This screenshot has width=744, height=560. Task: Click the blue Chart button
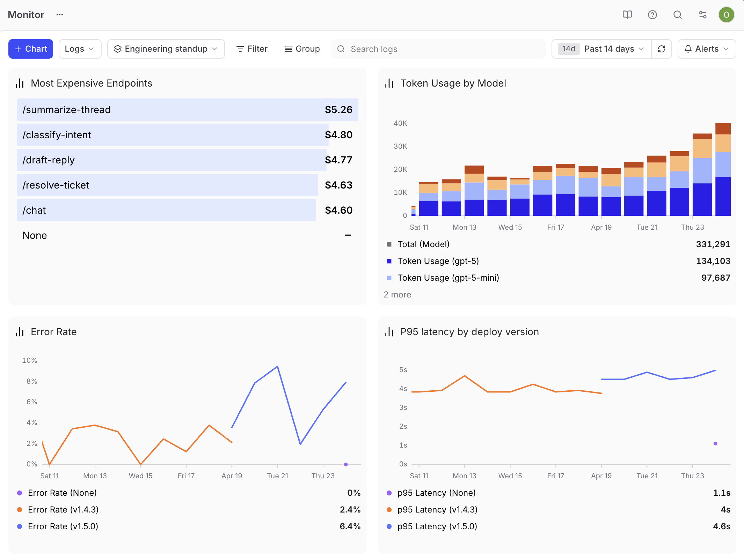click(x=31, y=49)
